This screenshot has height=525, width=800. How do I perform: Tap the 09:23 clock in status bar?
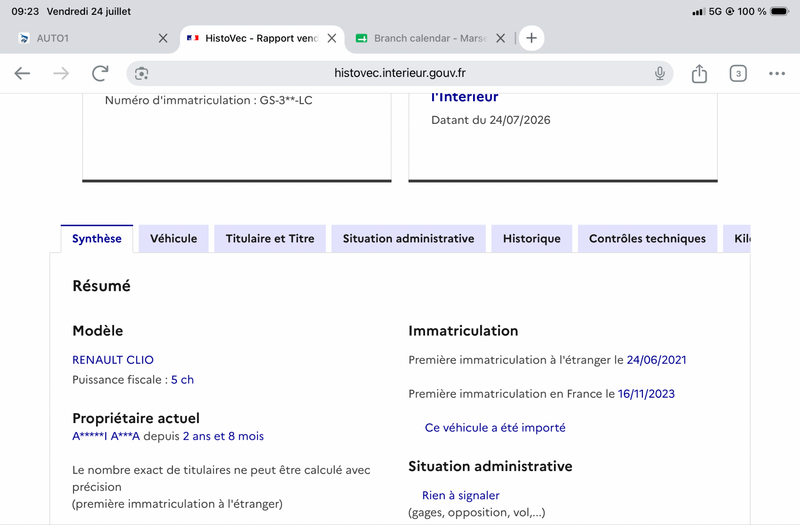tap(25, 11)
